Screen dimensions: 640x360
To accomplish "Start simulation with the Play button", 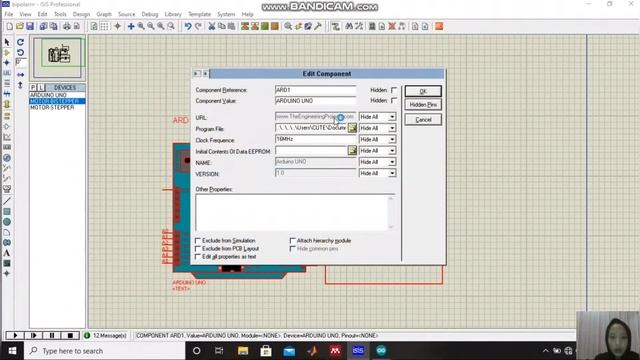I will (x=15, y=336).
